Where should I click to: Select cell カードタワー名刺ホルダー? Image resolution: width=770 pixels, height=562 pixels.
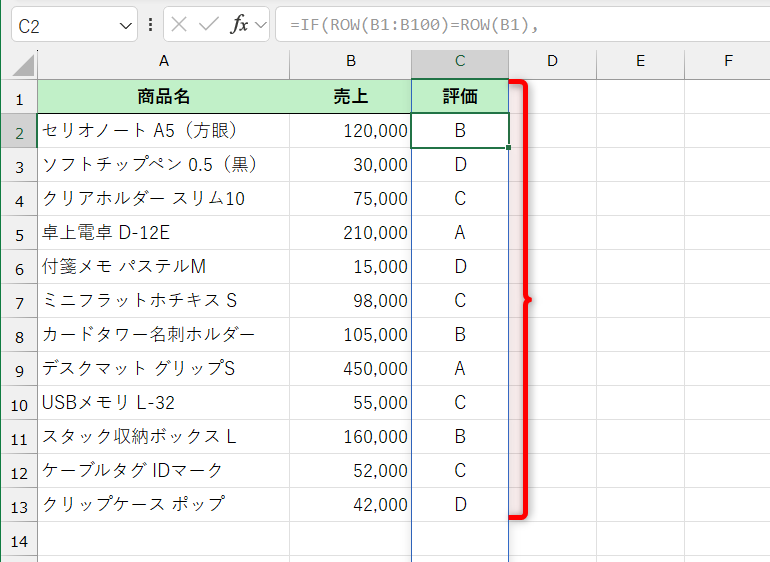click(x=164, y=335)
